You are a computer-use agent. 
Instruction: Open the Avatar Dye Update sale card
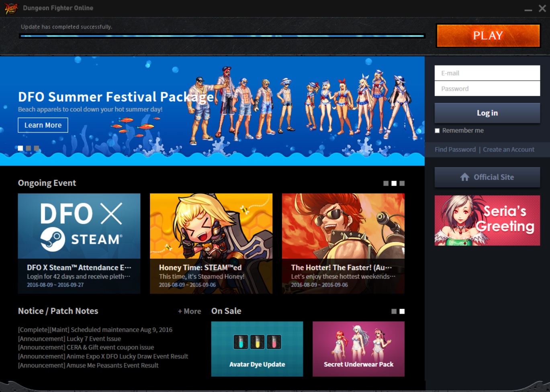point(257,349)
